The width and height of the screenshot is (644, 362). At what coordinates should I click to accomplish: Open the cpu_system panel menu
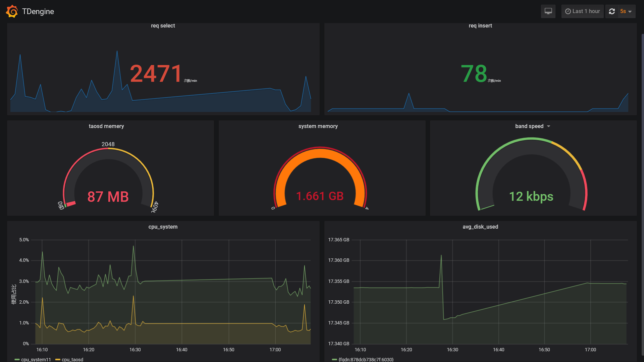[x=163, y=227]
